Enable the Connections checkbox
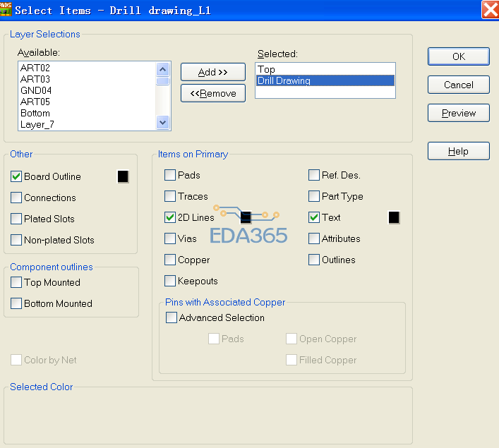499x448 pixels. [16, 198]
